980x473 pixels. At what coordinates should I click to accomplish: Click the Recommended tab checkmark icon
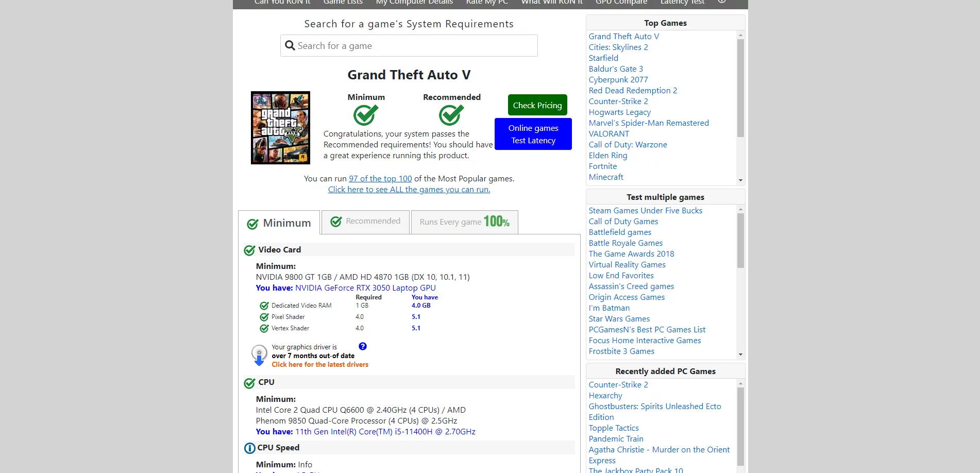(x=336, y=222)
